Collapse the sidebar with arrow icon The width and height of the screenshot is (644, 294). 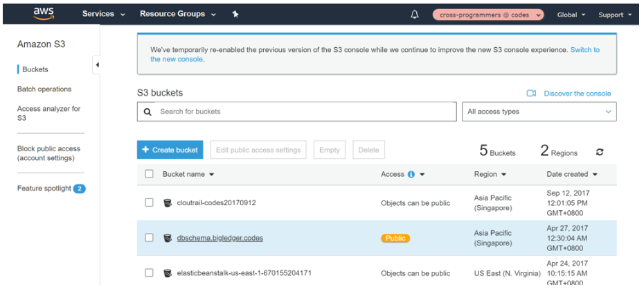point(97,64)
